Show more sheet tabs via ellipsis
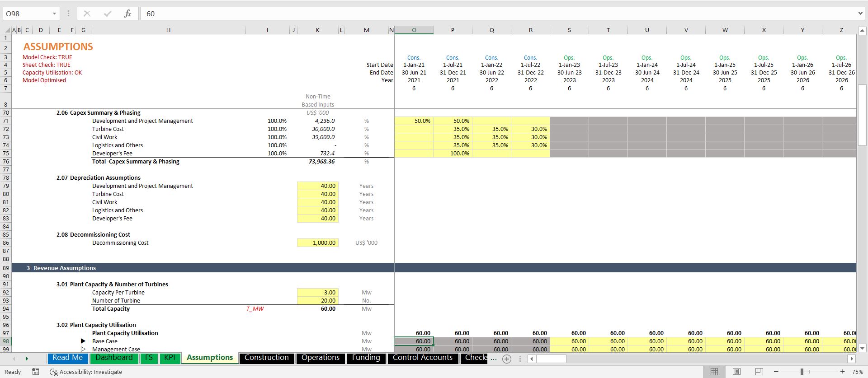Image resolution: width=868 pixels, height=378 pixels. point(493,359)
